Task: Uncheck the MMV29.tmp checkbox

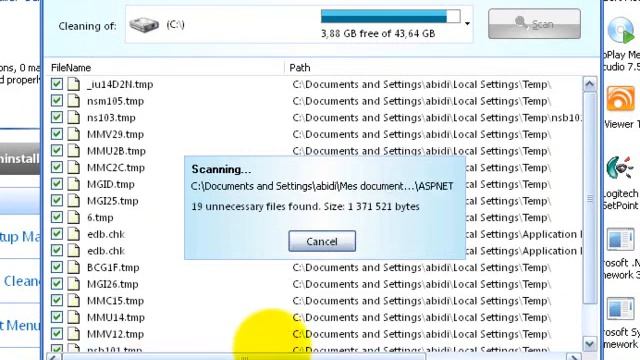Action: tap(57, 134)
